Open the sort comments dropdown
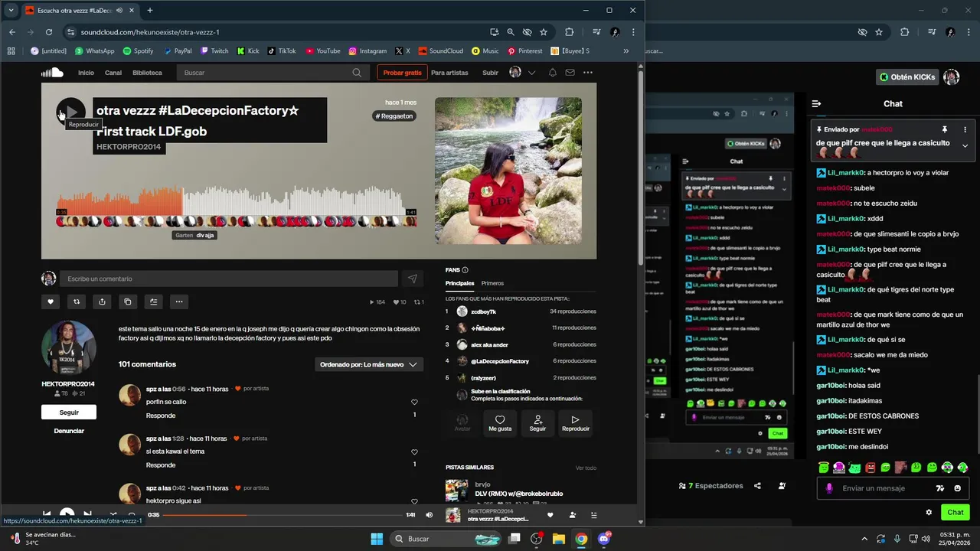This screenshot has height=551, width=980. coord(369,364)
